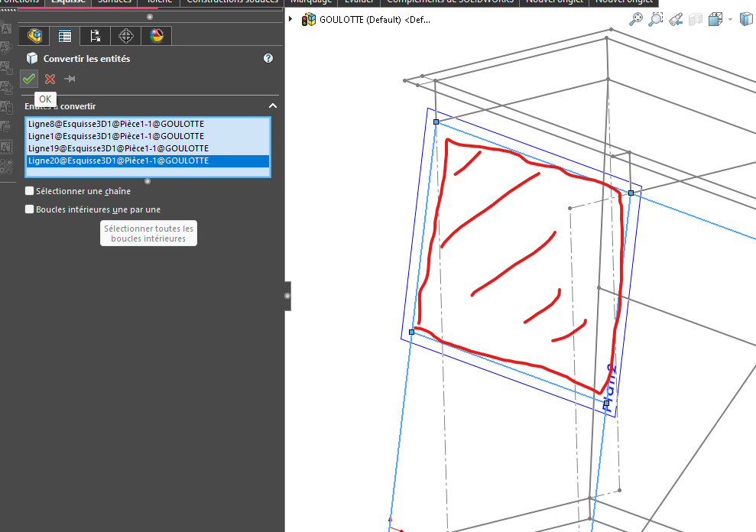The width and height of the screenshot is (756, 532).
Task: Open the help for Convertir les entités
Action: pyautogui.click(x=268, y=58)
